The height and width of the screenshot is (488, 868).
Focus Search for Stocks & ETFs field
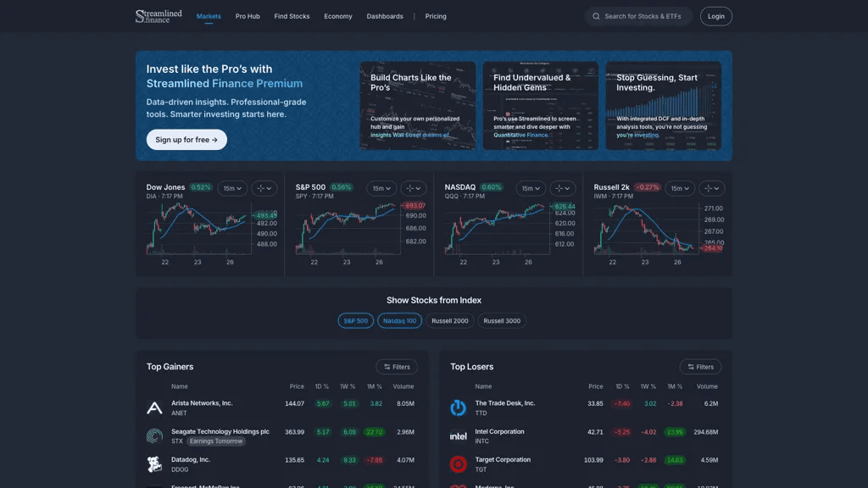click(x=639, y=17)
